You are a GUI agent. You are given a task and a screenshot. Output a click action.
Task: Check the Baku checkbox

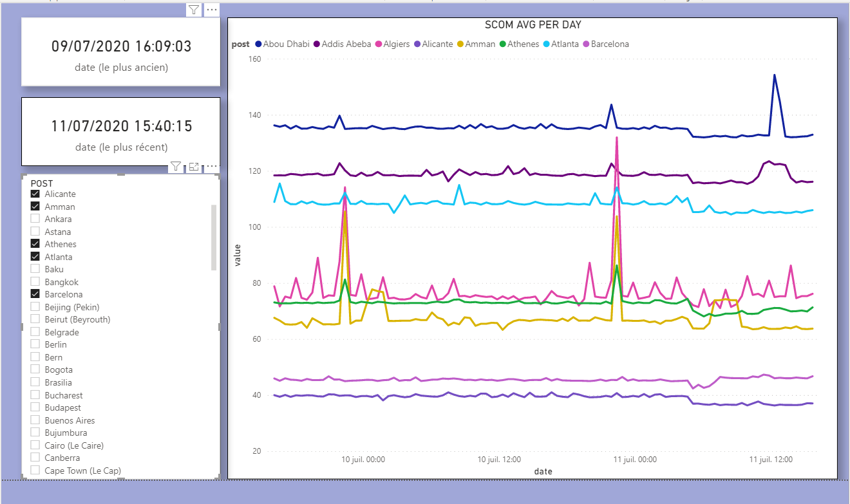click(35, 269)
